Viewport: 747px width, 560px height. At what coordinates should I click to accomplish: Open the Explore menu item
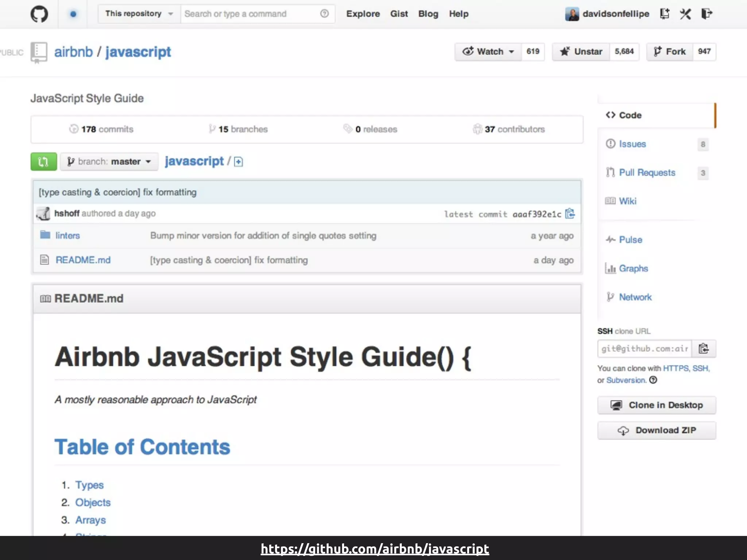pos(363,14)
